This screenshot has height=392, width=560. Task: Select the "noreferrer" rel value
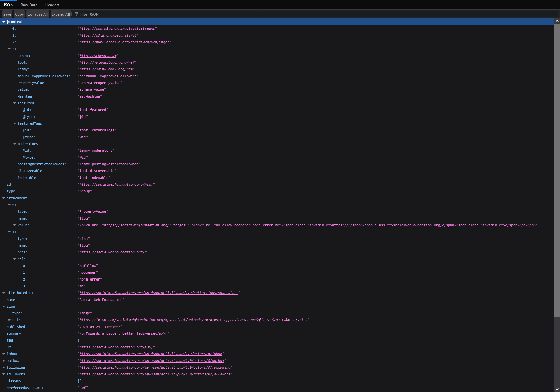[x=90, y=279]
